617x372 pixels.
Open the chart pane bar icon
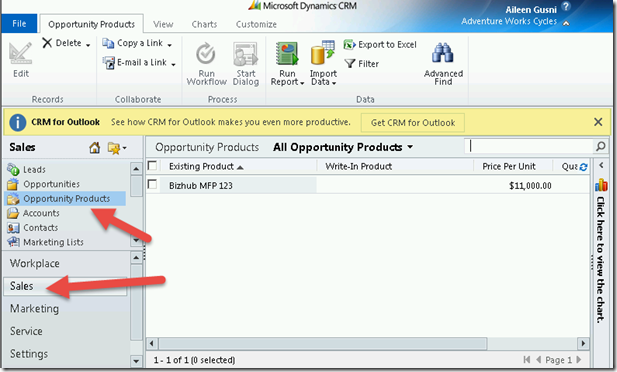[x=601, y=185]
